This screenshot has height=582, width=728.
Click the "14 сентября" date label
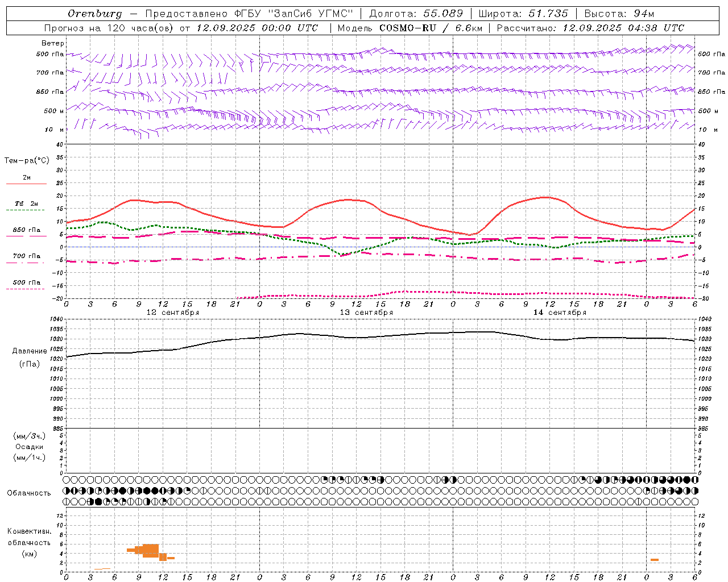(560, 313)
